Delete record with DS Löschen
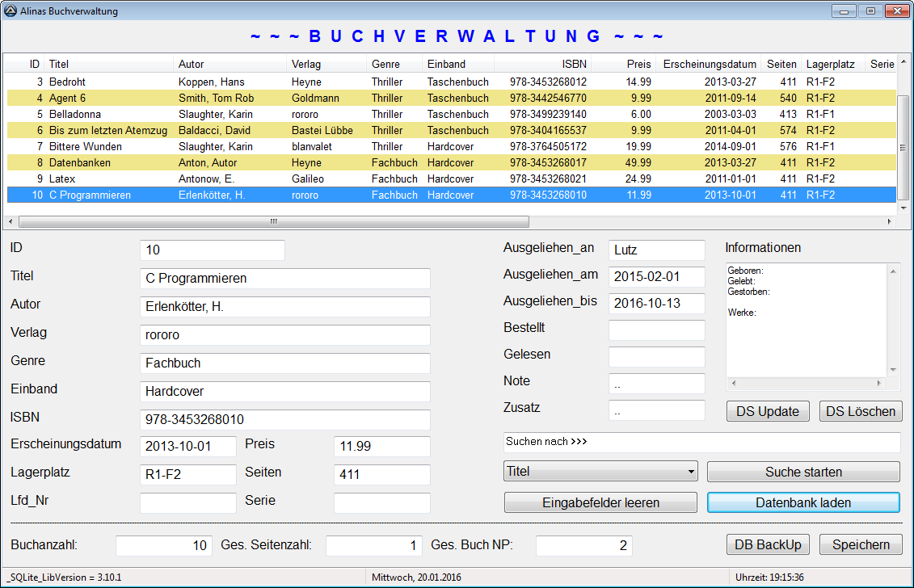The image size is (914, 588). point(860,411)
